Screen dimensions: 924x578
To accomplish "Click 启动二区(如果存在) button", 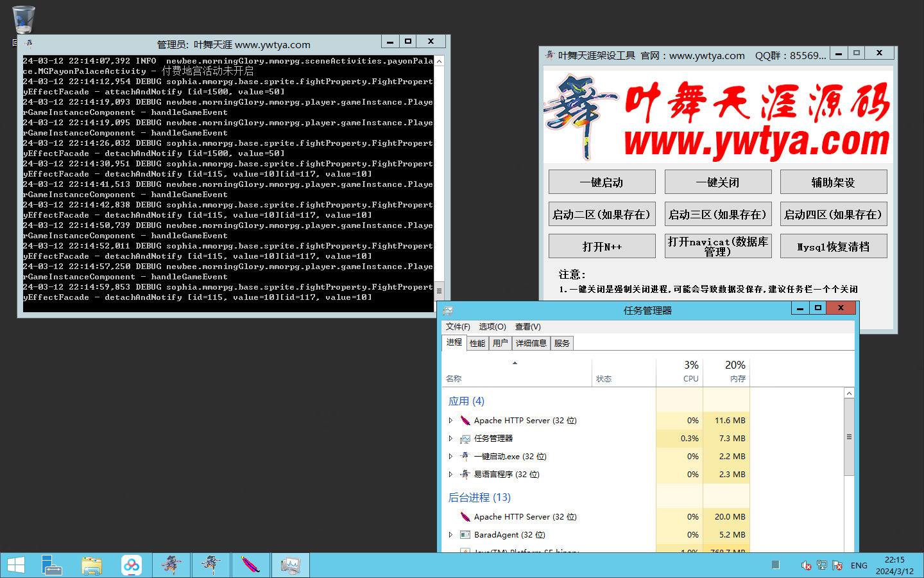I will (x=602, y=214).
